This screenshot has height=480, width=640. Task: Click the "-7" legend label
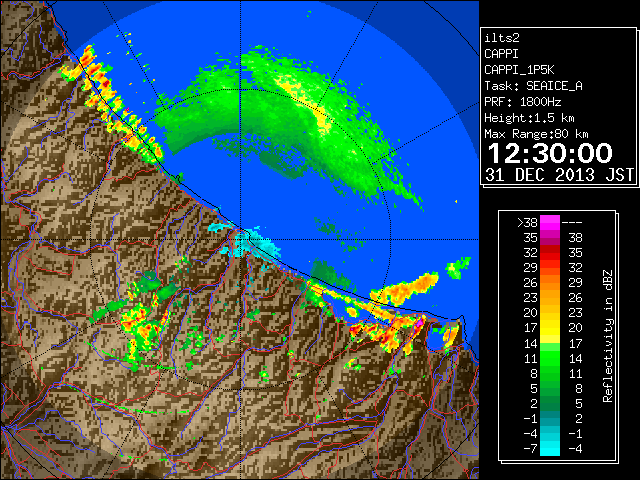[x=530, y=448]
